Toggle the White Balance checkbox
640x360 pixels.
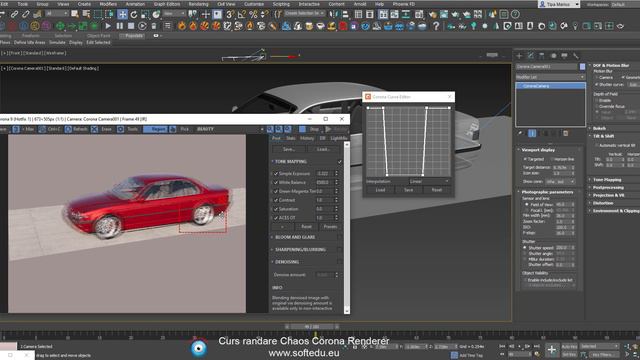click(x=276, y=182)
